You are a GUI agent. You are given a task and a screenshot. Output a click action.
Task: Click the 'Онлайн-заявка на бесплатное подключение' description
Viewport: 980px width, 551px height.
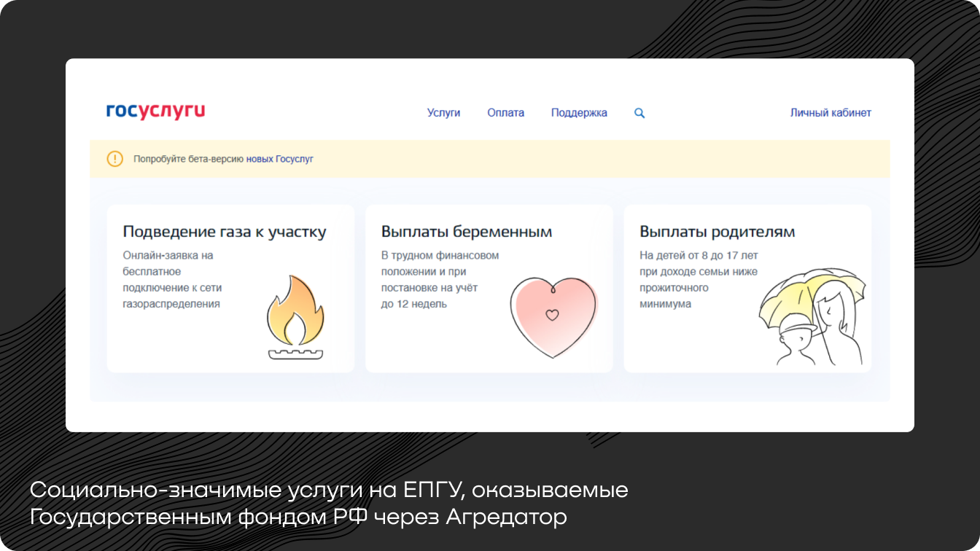point(171,279)
